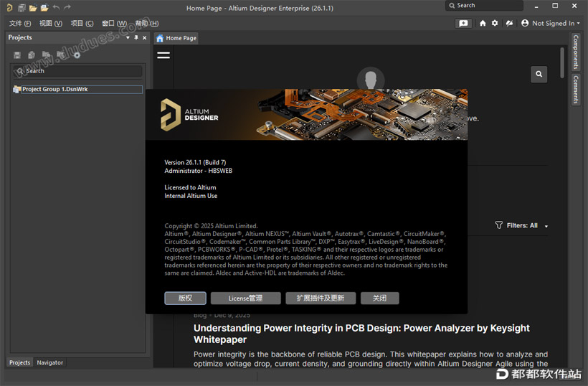Click the feedback comment icon
The image size is (588, 386).
463,23
